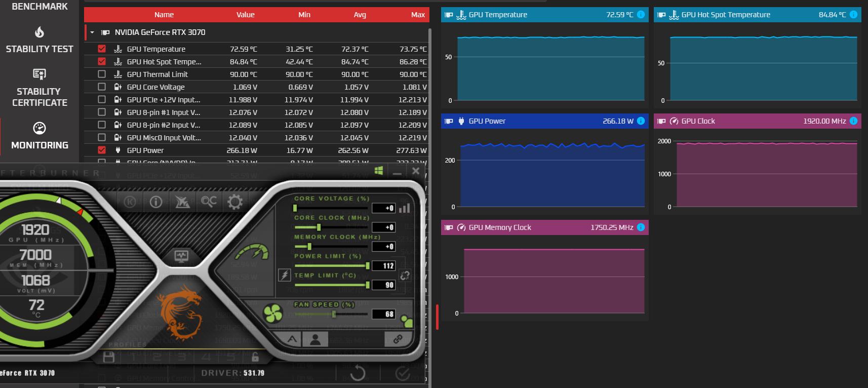The height and width of the screenshot is (388, 868).
Task: Open the Afterburner information (i) panel
Action: (x=156, y=202)
